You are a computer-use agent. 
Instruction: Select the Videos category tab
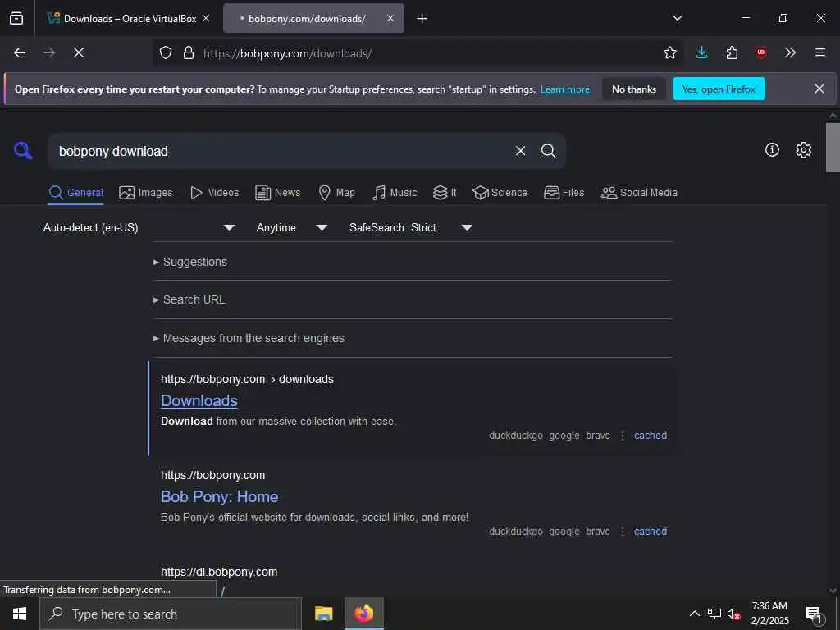tap(215, 193)
